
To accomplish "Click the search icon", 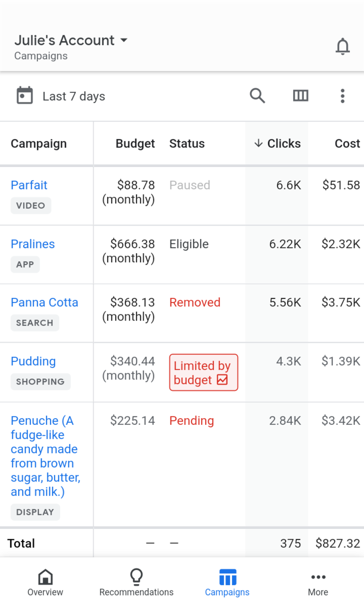I will (257, 95).
